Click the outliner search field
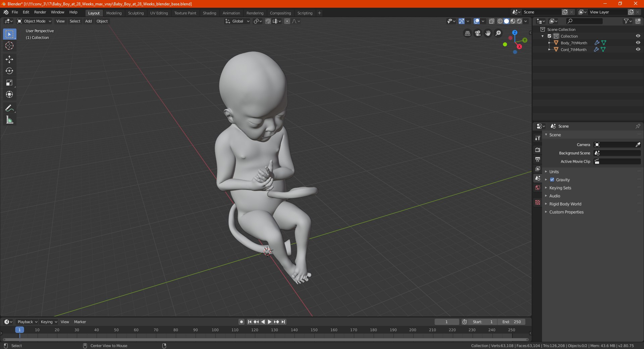Viewport: 644px width, 349px height. click(x=584, y=21)
